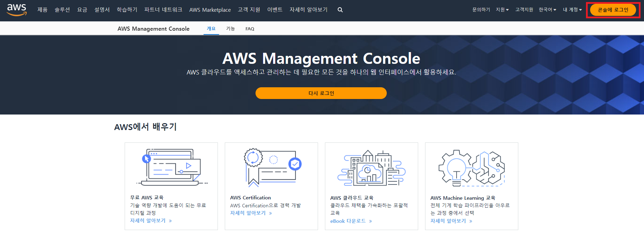Click 자세히 알아보기 under Machine Learning 교육
This screenshot has width=644, height=238.
[451, 221]
